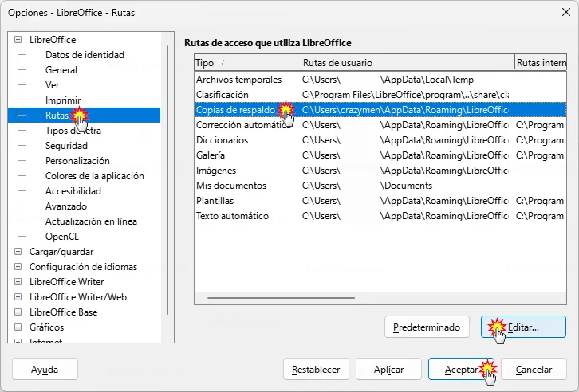
Task: Select the Avanzado tree entry
Action: click(x=66, y=206)
